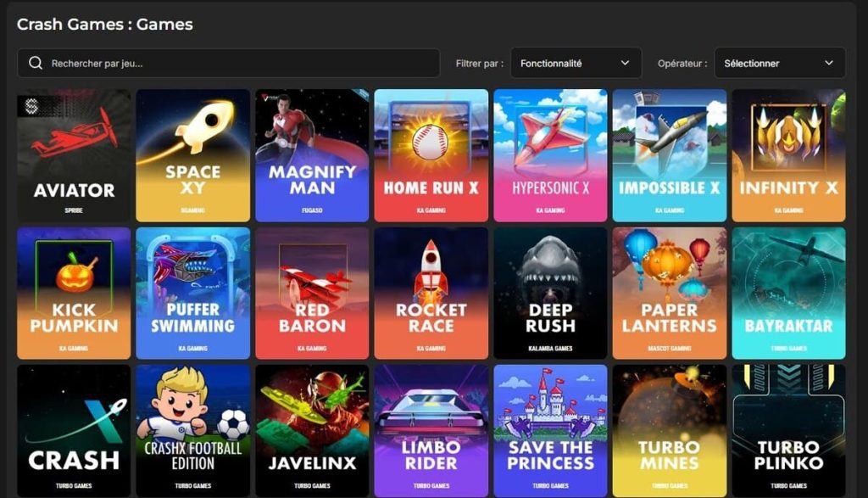Click the Crash Games : Games heading
Viewport: 868px width, 498px height.
click(x=104, y=25)
